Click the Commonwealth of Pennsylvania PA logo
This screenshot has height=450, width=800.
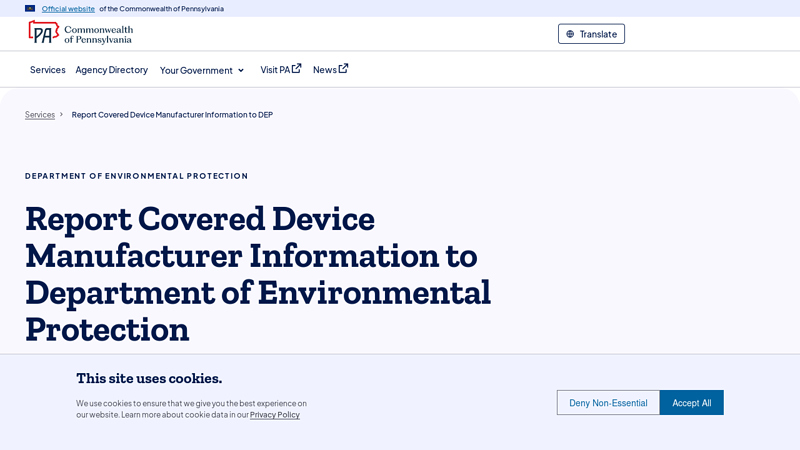pos(80,33)
